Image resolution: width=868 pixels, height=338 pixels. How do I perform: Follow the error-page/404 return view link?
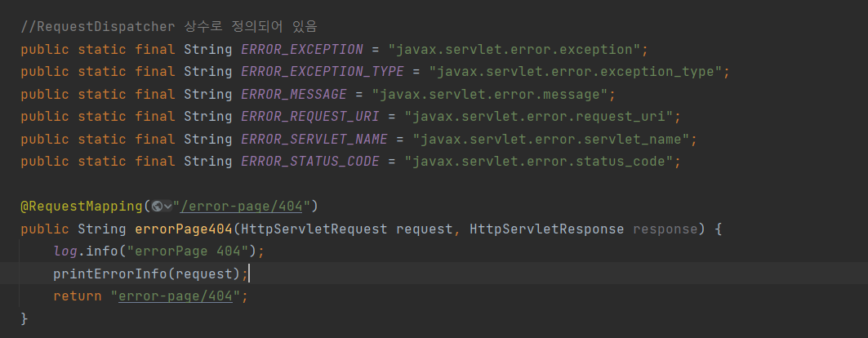pyautogui.click(x=176, y=296)
